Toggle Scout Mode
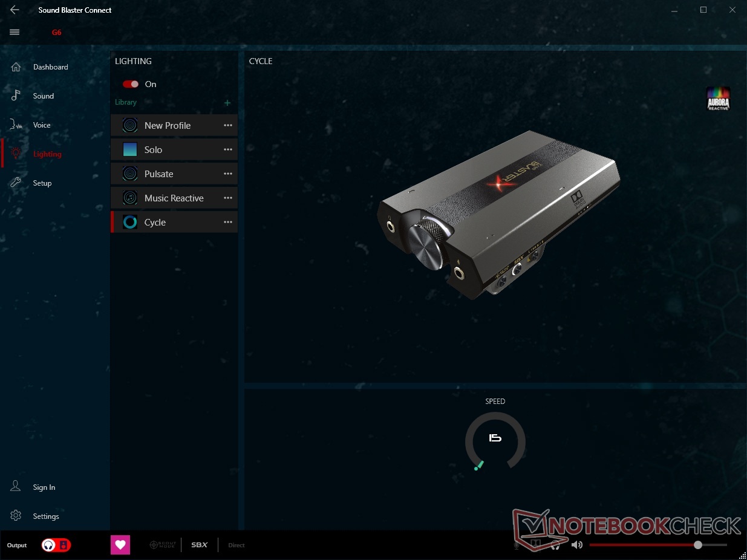 pyautogui.click(x=162, y=545)
